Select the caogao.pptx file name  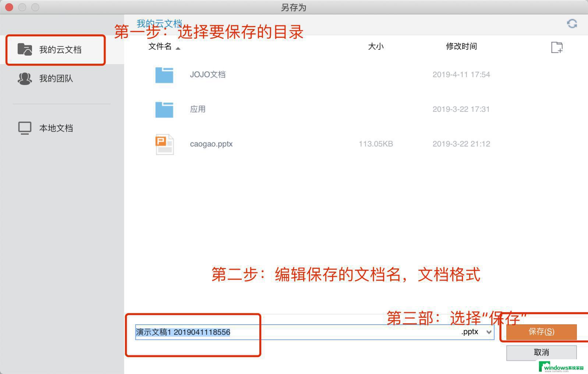coord(211,144)
